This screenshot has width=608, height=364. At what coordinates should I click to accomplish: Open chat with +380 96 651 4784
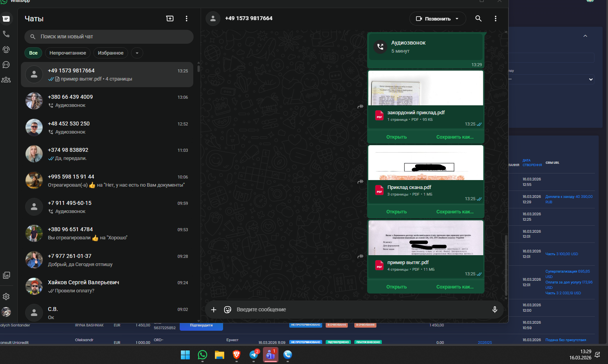click(x=107, y=234)
